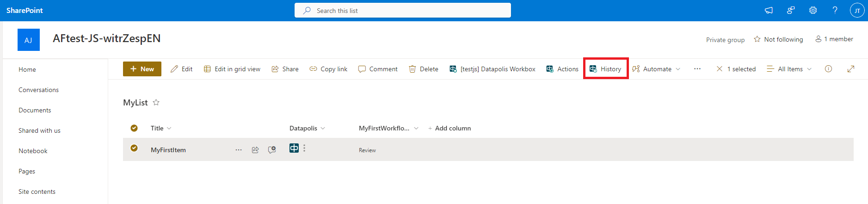Expand list to full screen view

click(850, 69)
